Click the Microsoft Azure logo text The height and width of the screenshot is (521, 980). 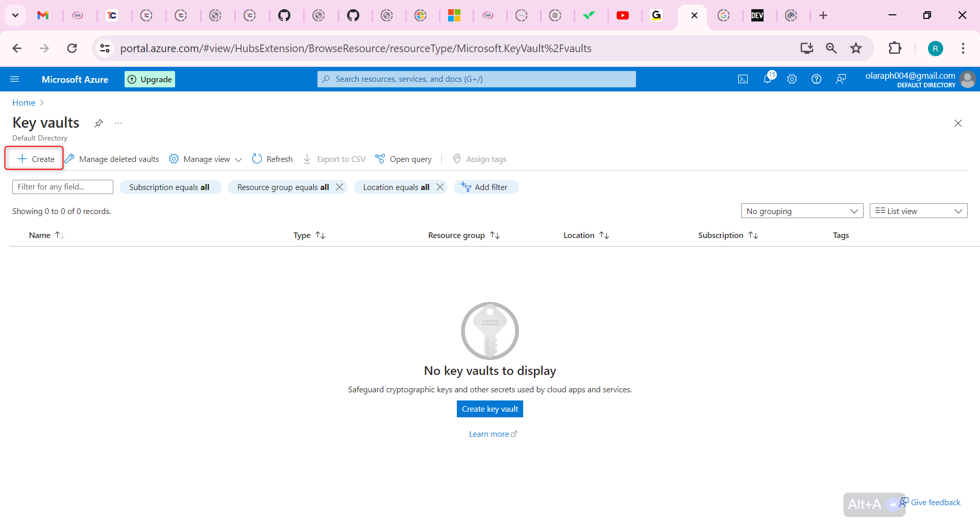click(75, 79)
